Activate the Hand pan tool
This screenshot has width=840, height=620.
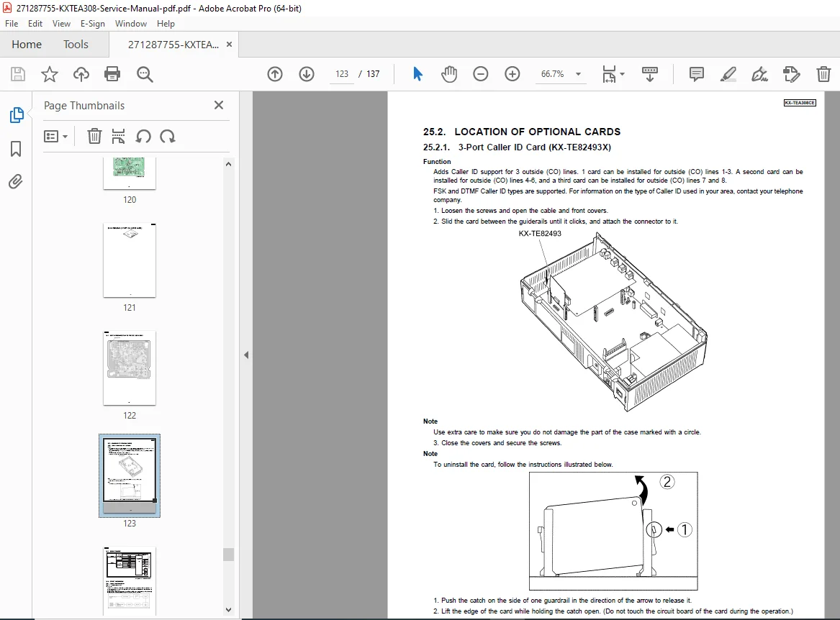449,74
